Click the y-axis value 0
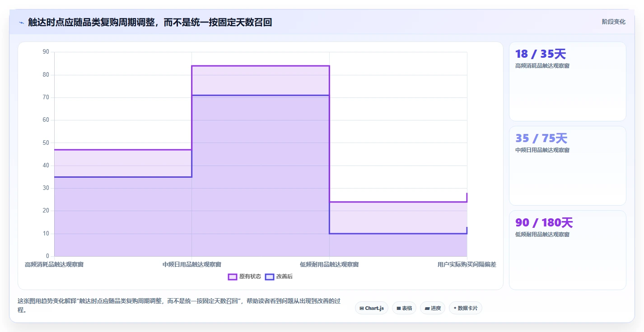The height and width of the screenshot is (332, 644). click(47, 256)
